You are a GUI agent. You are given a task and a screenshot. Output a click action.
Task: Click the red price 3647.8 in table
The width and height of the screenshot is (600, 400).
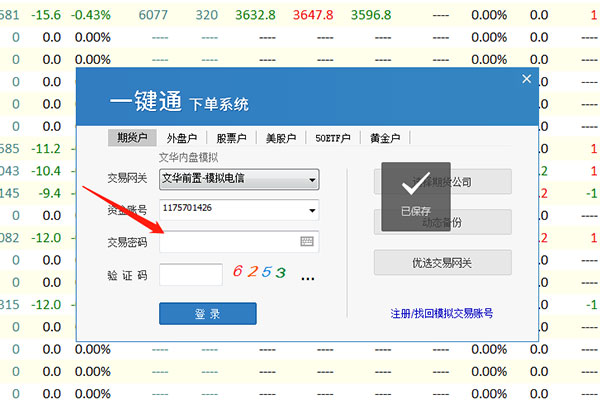click(x=313, y=15)
